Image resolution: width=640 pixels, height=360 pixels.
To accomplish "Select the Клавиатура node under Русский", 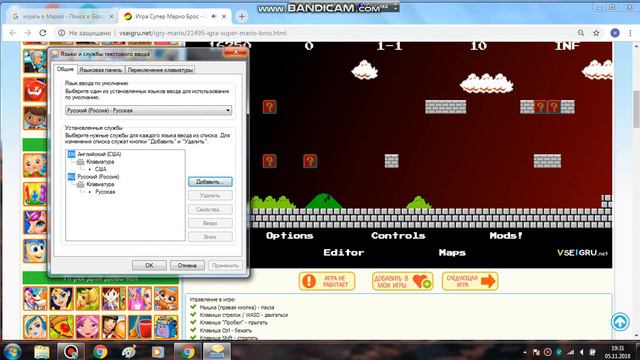I will (x=100, y=184).
